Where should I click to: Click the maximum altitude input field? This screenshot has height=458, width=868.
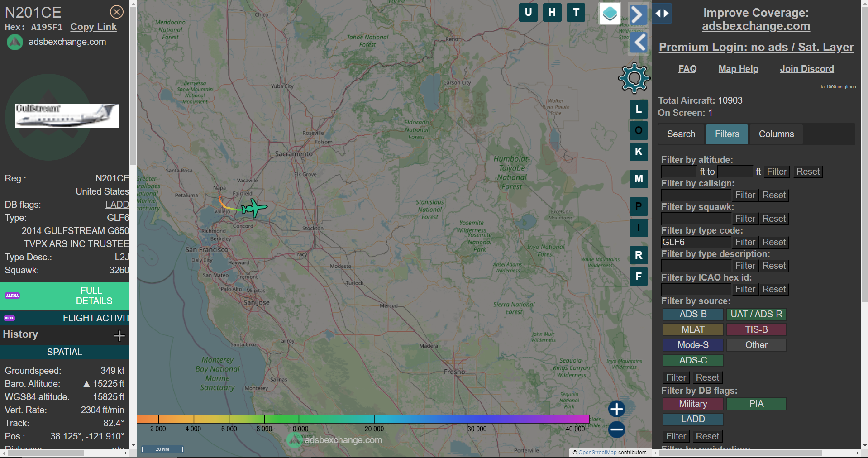(735, 172)
